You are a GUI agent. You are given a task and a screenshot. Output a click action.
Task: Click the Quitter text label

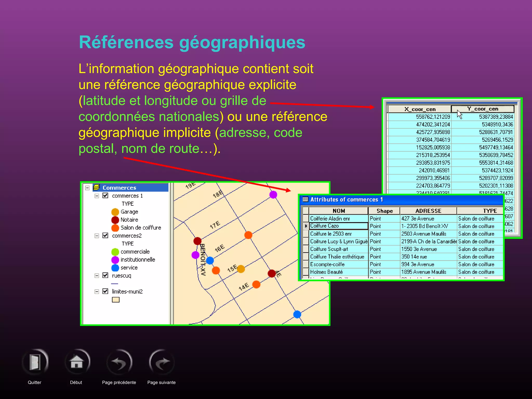[x=35, y=382]
